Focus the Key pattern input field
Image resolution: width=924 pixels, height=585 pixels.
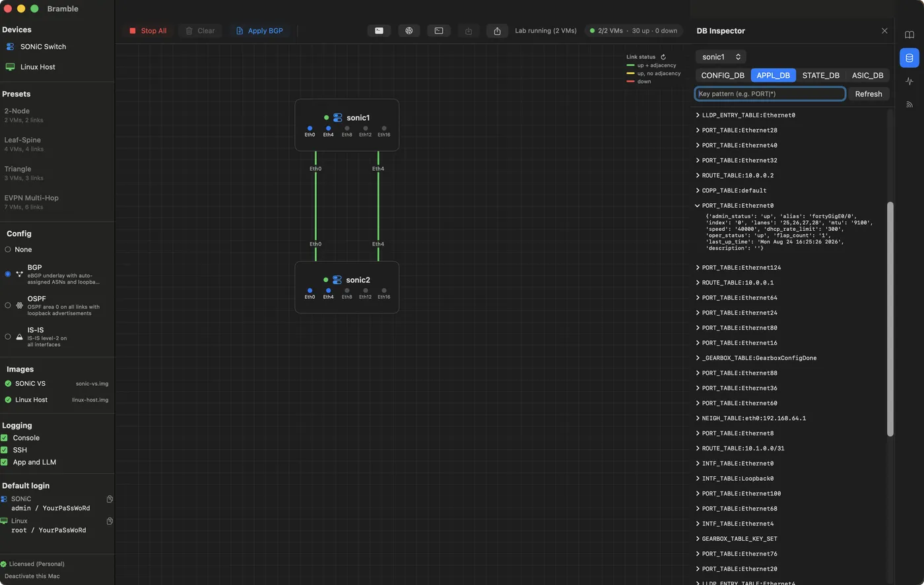click(770, 94)
